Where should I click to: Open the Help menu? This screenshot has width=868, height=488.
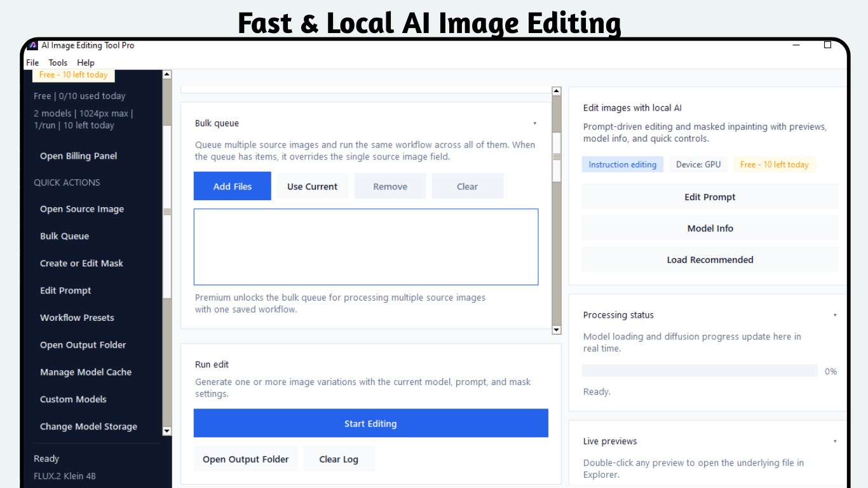pos(86,62)
